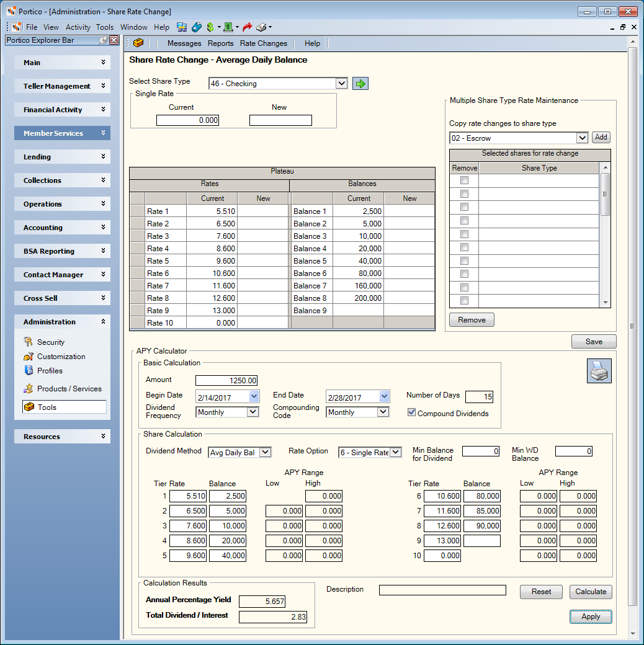This screenshot has width=644, height=645.
Task: Open the Dividend Frequency dropdown
Action: click(x=253, y=412)
